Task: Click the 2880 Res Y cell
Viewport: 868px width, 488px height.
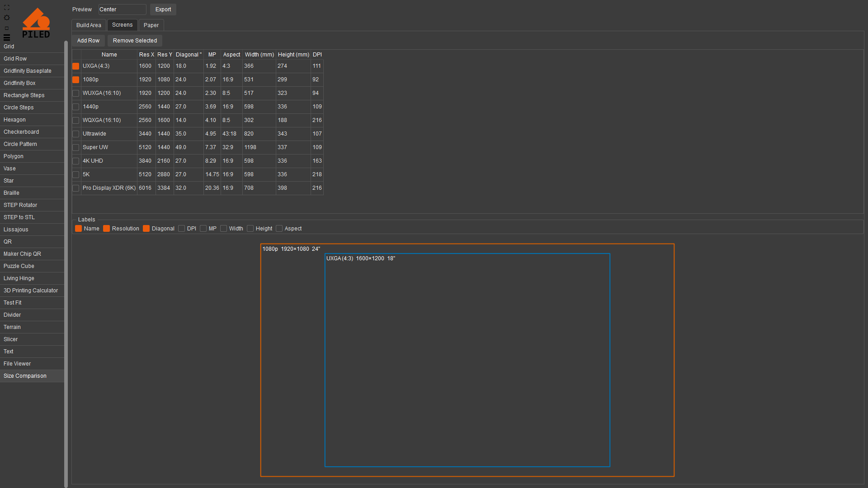Action: coord(165,175)
